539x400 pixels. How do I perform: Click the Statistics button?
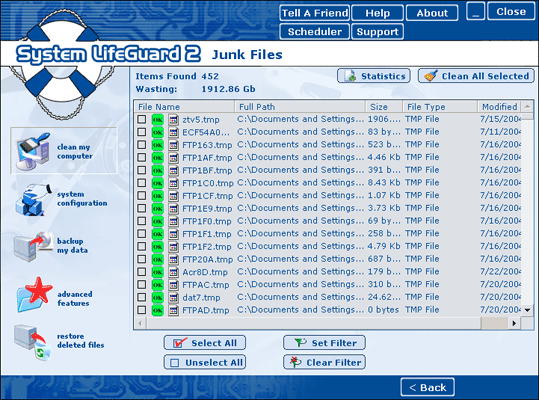pos(374,76)
